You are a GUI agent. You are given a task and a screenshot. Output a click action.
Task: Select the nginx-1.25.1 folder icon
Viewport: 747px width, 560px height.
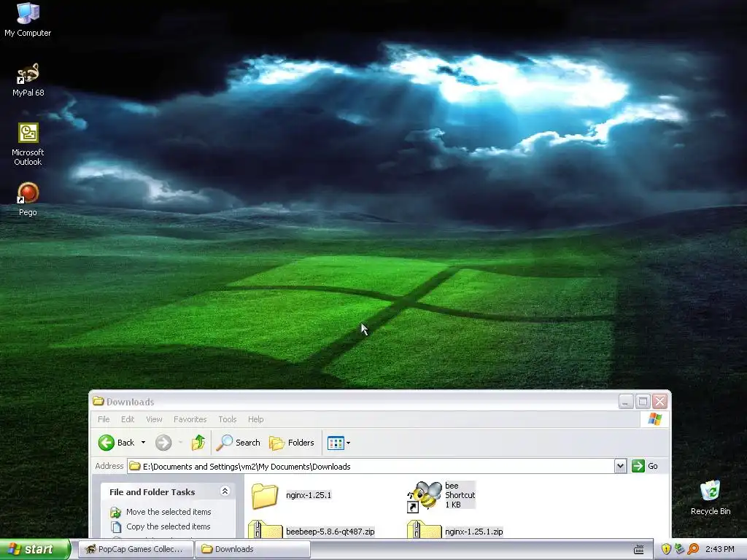coord(264,496)
